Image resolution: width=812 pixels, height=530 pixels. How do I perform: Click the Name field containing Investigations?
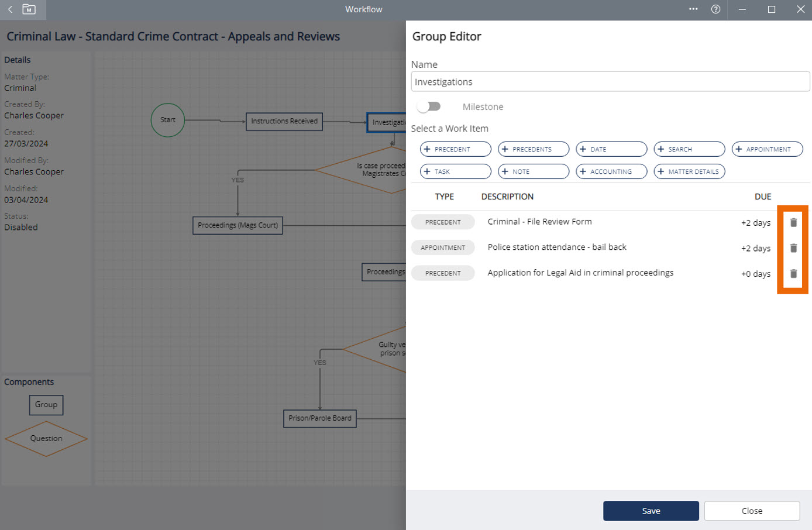(x=610, y=82)
